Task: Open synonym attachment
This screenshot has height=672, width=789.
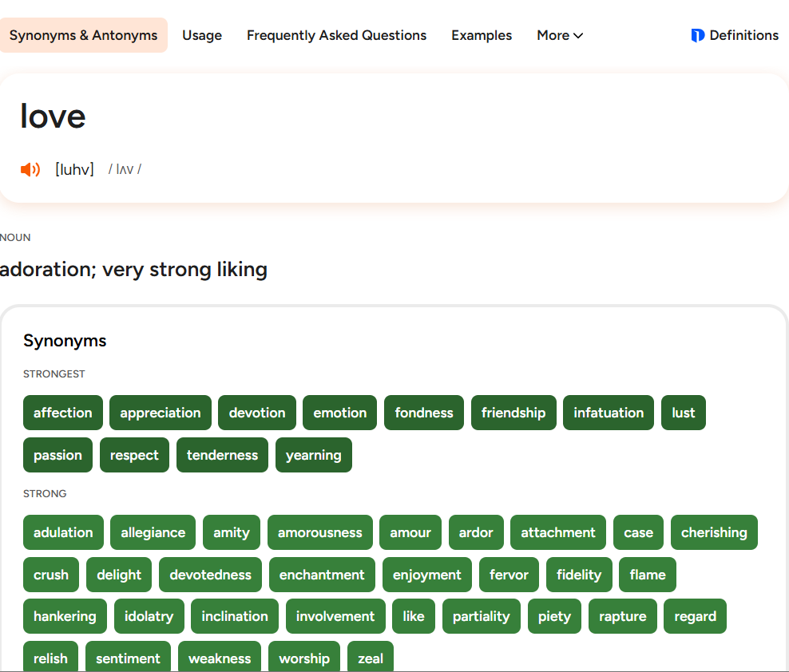Action: 558,532
